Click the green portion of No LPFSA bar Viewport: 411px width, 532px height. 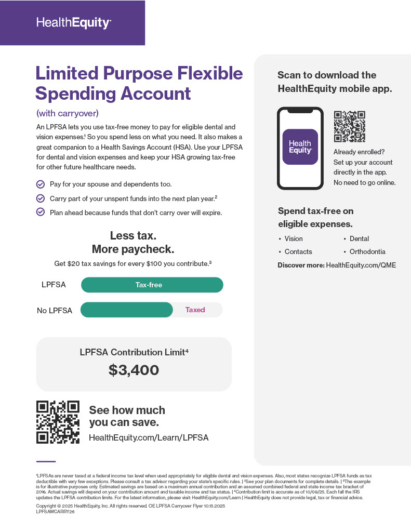click(127, 310)
